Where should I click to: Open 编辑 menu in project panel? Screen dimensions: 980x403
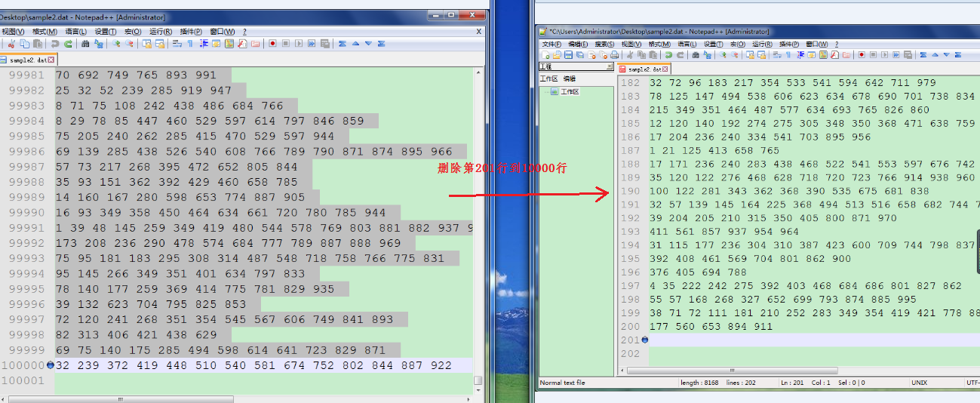570,78
